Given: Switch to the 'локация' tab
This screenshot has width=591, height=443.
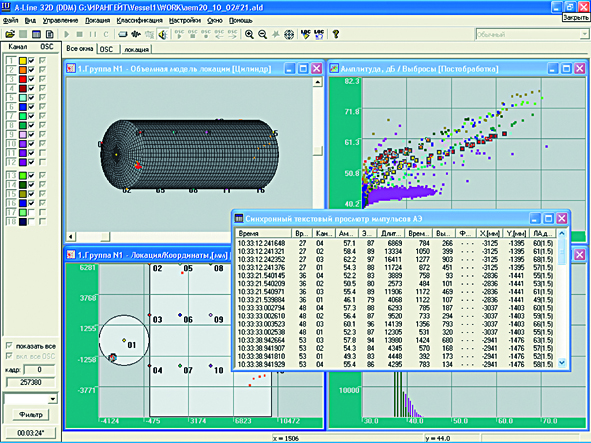Looking at the screenshot, I should tap(136, 49).
